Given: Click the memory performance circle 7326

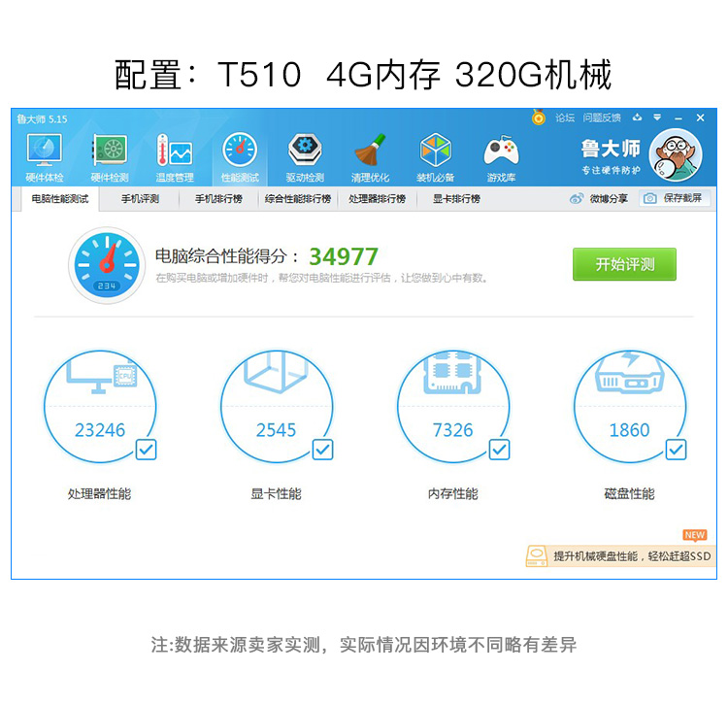Looking at the screenshot, I should [x=453, y=406].
